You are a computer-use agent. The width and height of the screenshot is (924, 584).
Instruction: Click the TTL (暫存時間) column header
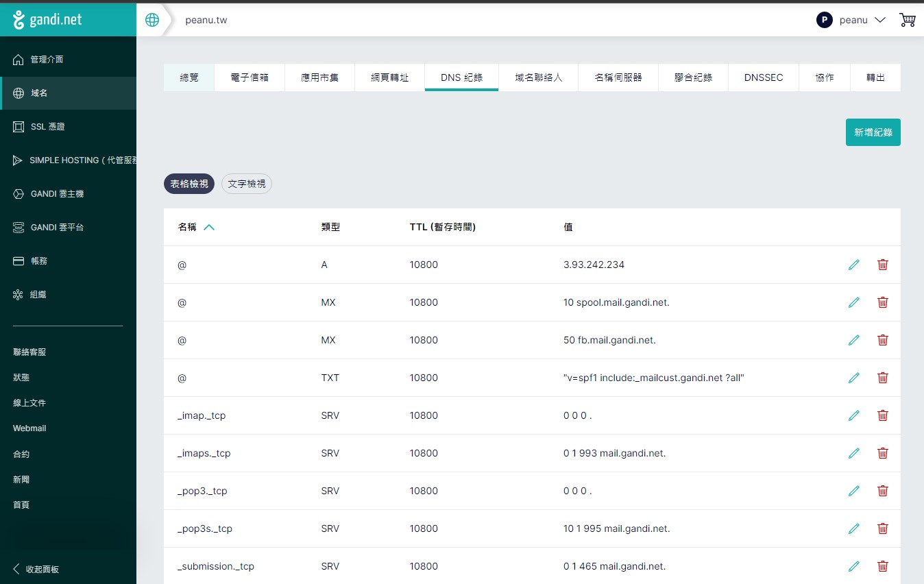click(x=443, y=228)
